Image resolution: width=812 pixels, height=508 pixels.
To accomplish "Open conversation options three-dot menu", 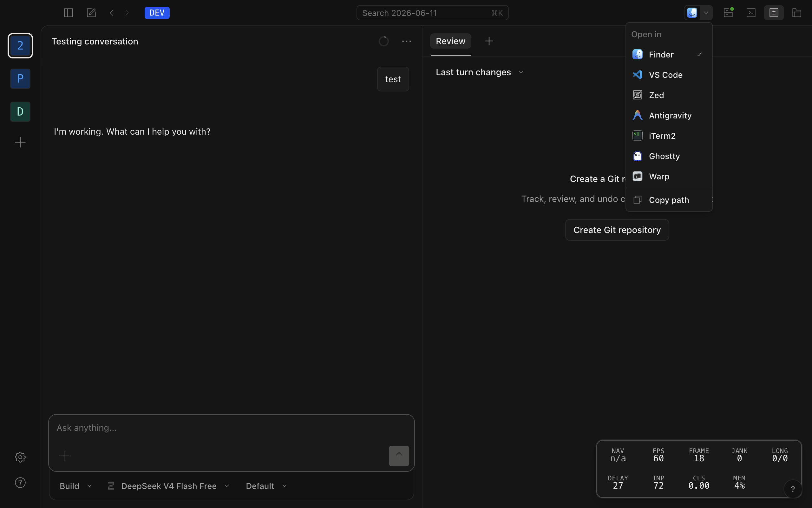I will point(406,41).
